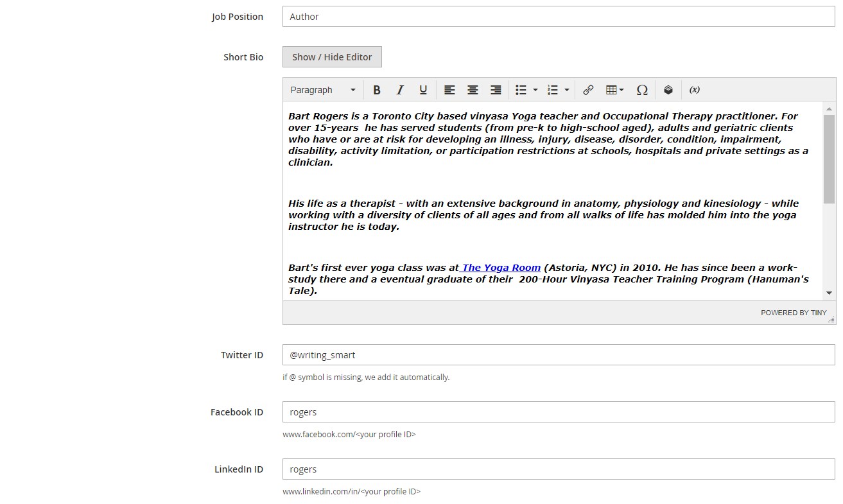Image resolution: width=843 pixels, height=504 pixels.
Task: Click the paragraph starting 'His life as a therapist'
Action: click(x=544, y=215)
